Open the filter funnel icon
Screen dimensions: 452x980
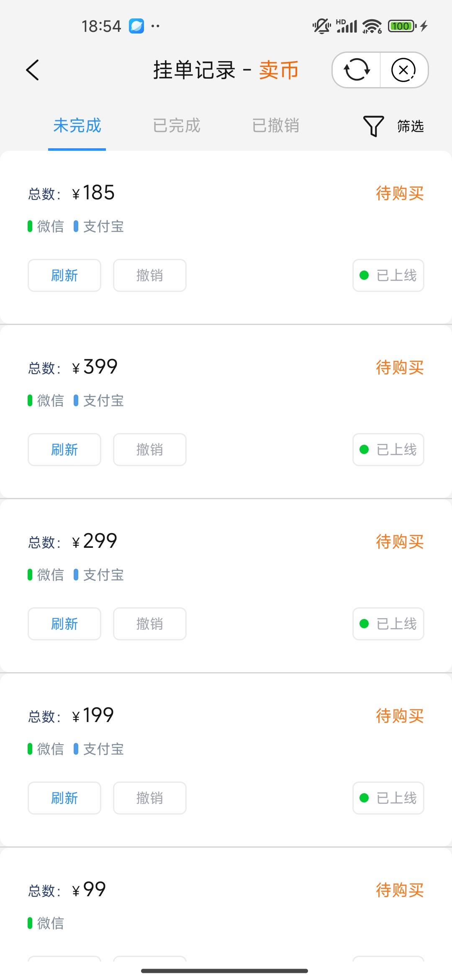pos(373,126)
